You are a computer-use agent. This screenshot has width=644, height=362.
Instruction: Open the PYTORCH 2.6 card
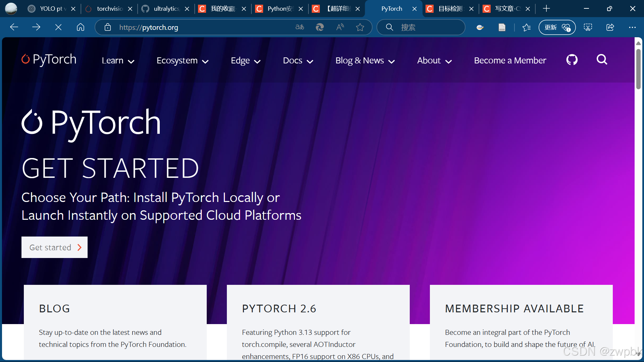[318, 322]
